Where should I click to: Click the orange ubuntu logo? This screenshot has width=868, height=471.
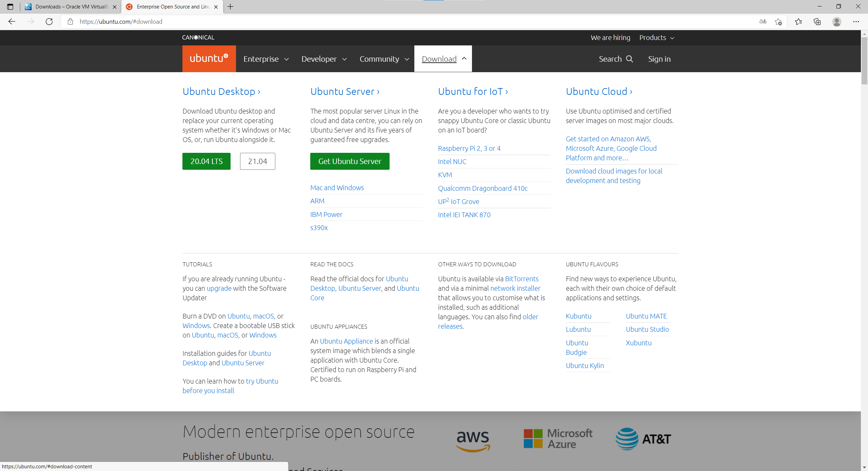pos(209,59)
